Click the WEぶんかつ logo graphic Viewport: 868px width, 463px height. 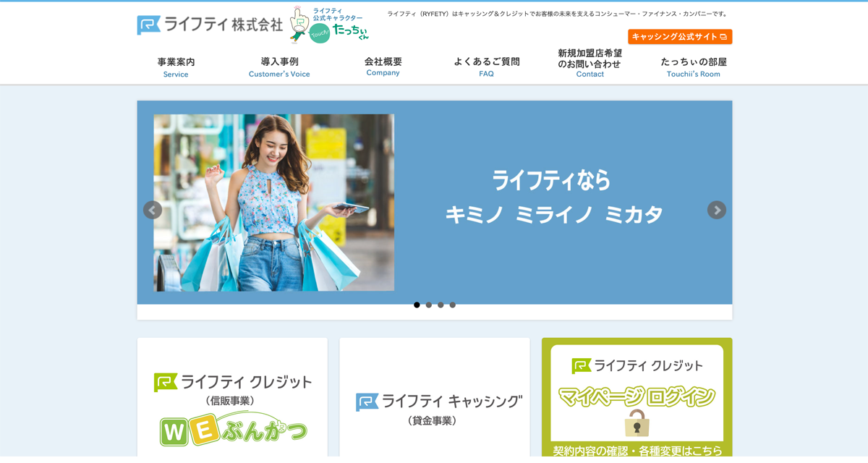(x=231, y=430)
